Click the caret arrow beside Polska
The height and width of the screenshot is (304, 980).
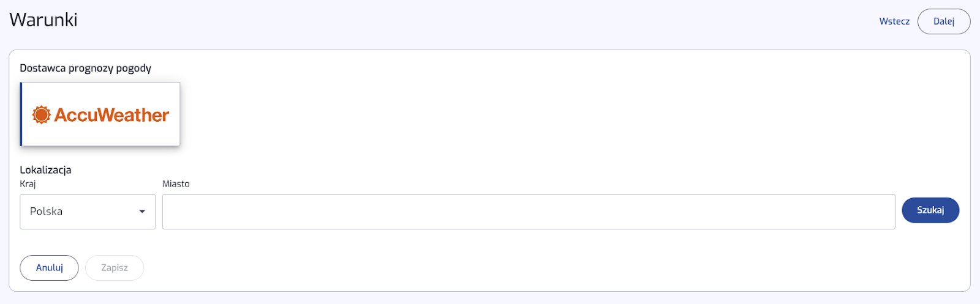(x=142, y=212)
